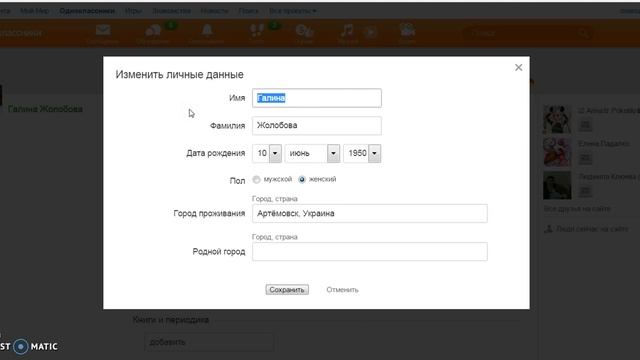Open messages via the envelope icon

[103, 31]
